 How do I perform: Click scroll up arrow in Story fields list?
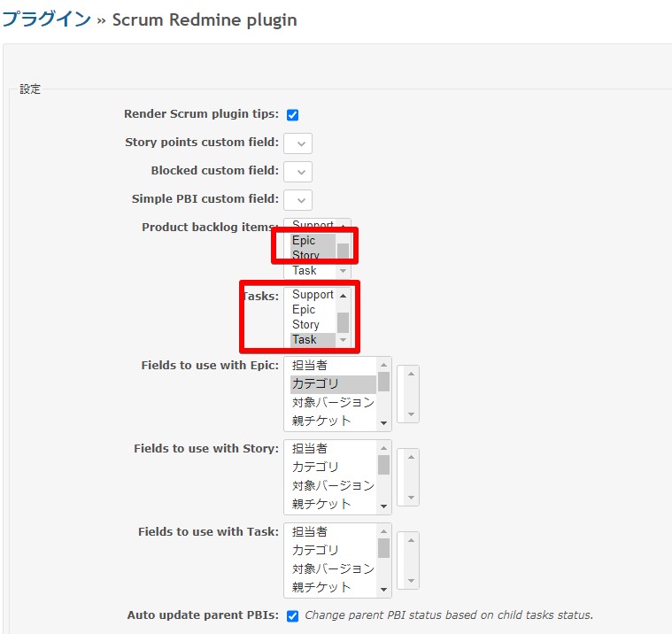(x=383, y=448)
